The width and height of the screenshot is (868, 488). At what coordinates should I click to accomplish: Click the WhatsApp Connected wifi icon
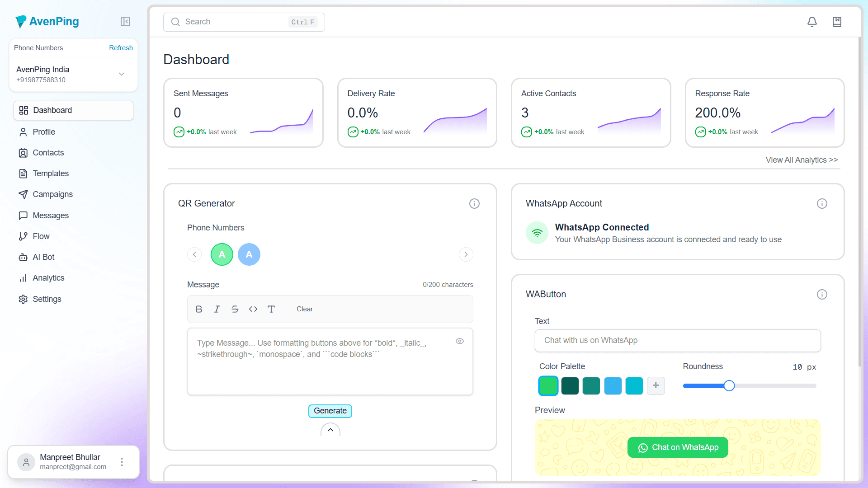537,233
